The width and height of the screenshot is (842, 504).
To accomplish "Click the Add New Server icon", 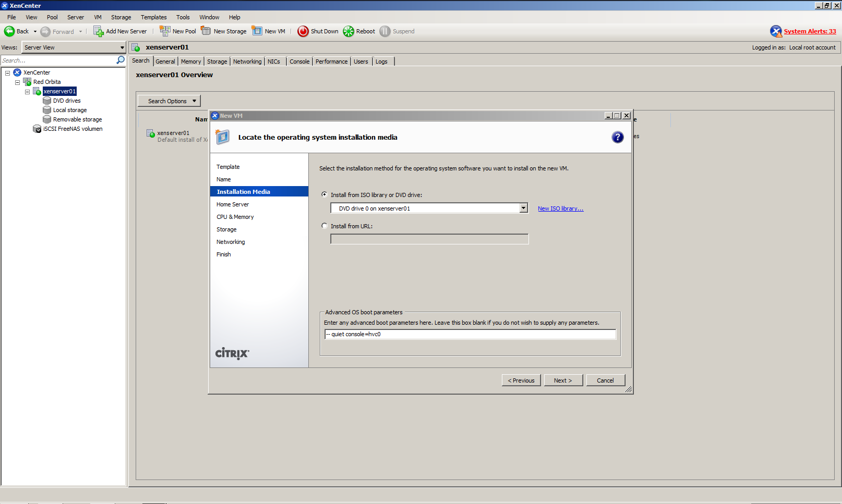I will (x=98, y=31).
